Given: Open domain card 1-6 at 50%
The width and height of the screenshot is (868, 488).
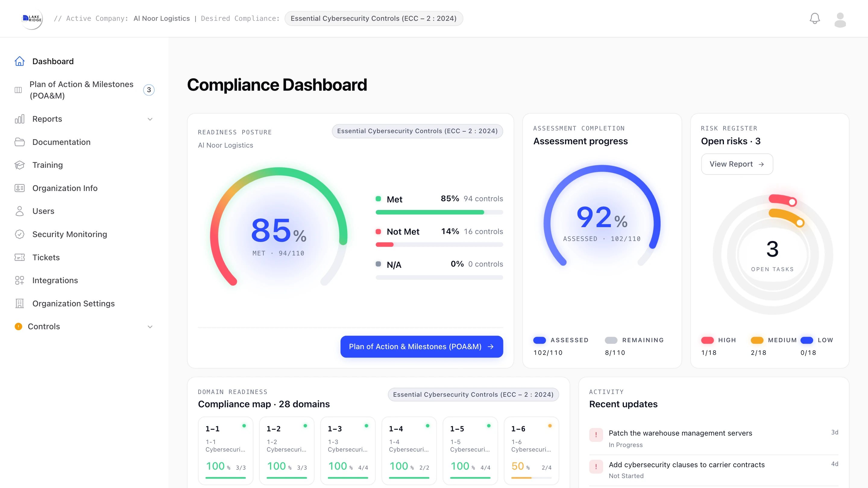Looking at the screenshot, I should [531, 451].
